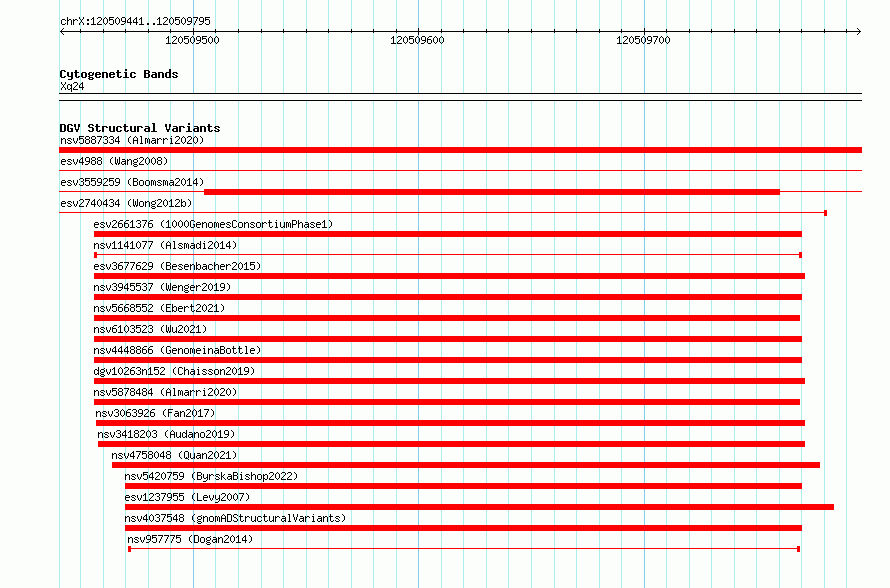Click nsv4758048 (Quan2021) label

(x=174, y=455)
